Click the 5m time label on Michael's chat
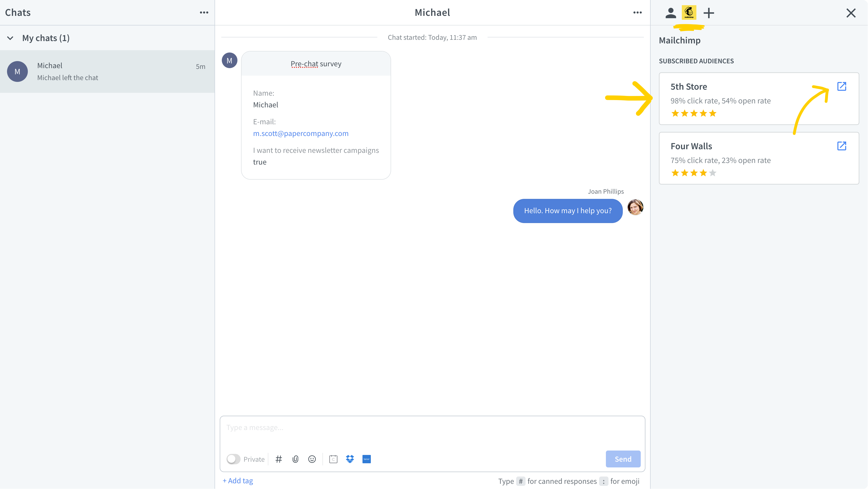This screenshot has height=489, width=868. [x=200, y=67]
